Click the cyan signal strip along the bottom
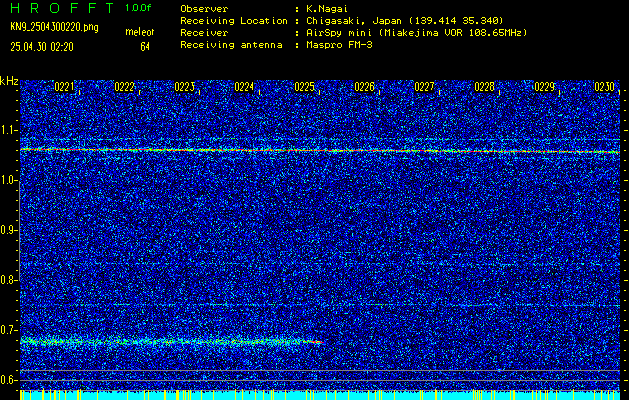Image resolution: width=629 pixels, height=400 pixels. [320, 394]
